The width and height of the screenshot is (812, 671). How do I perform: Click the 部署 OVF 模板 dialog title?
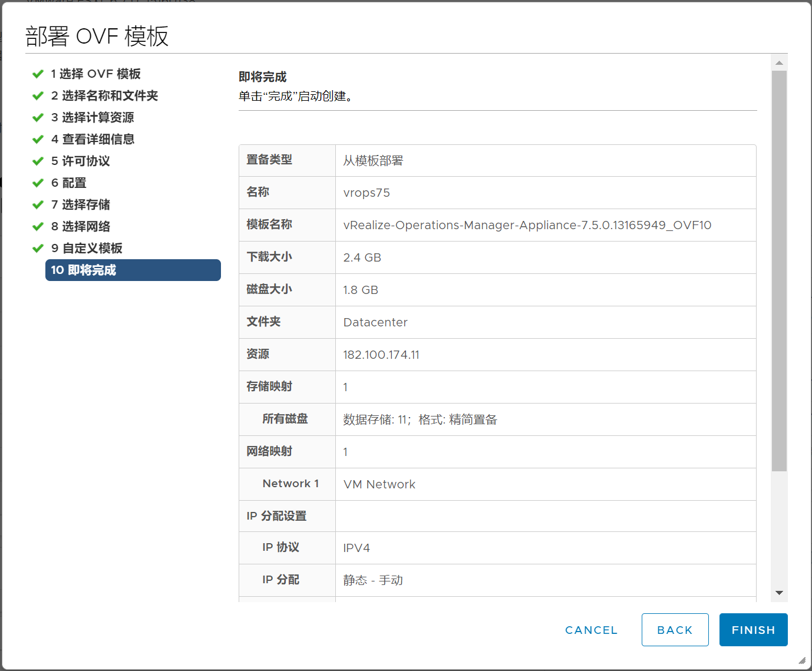(x=97, y=36)
